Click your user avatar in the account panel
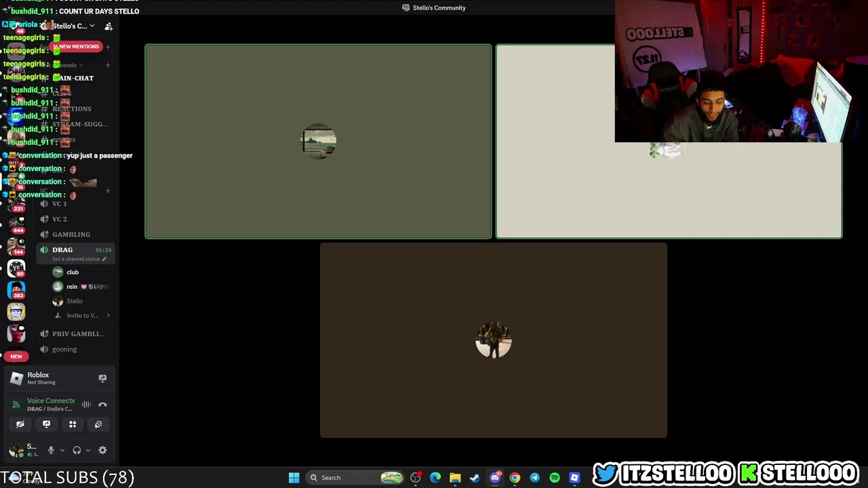The image size is (868, 488). (16, 450)
